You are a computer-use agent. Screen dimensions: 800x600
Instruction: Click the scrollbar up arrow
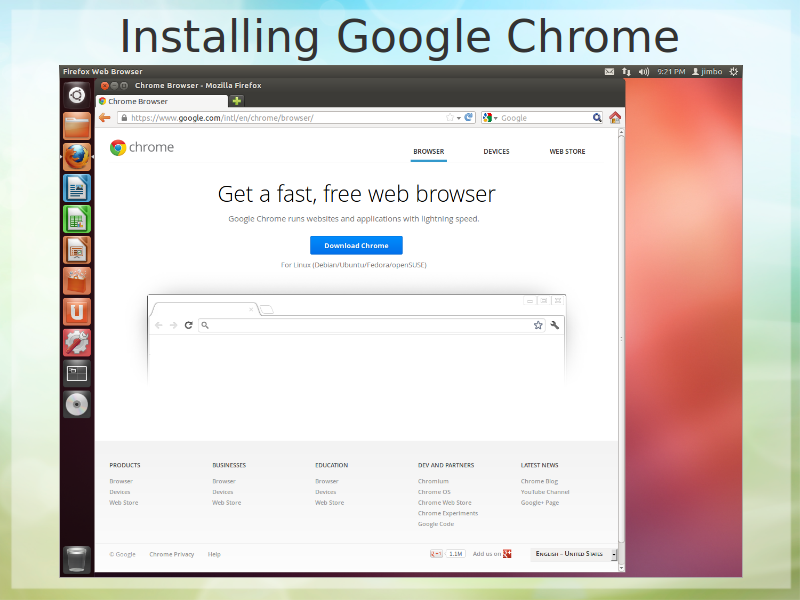click(x=621, y=132)
